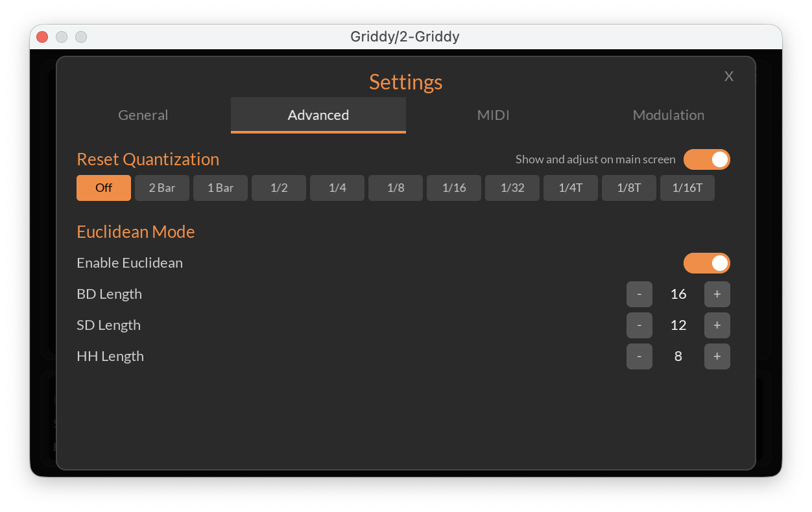Select 1 Bar quantization
Screen dimensions: 812x512
coord(220,187)
